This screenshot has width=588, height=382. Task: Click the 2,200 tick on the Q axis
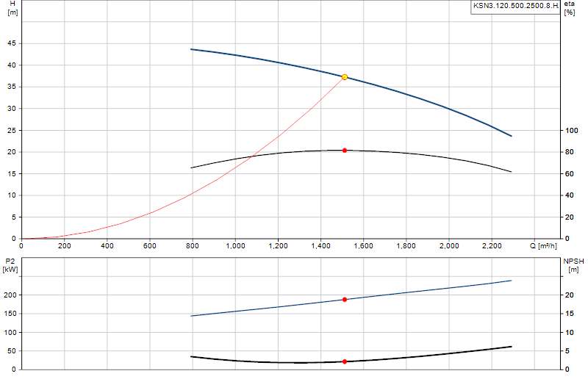click(x=492, y=246)
